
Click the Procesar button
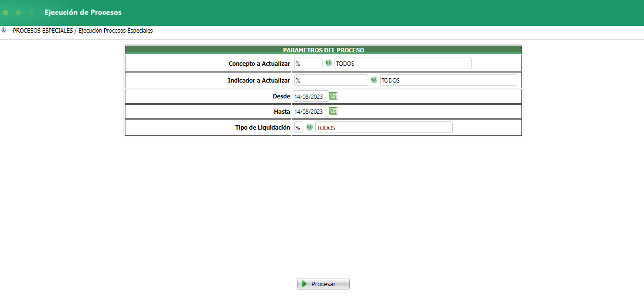pos(323,284)
